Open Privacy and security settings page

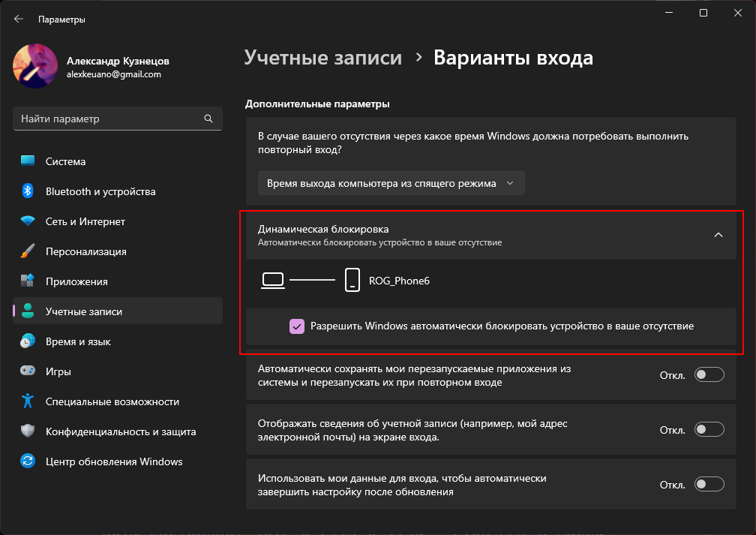(120, 431)
